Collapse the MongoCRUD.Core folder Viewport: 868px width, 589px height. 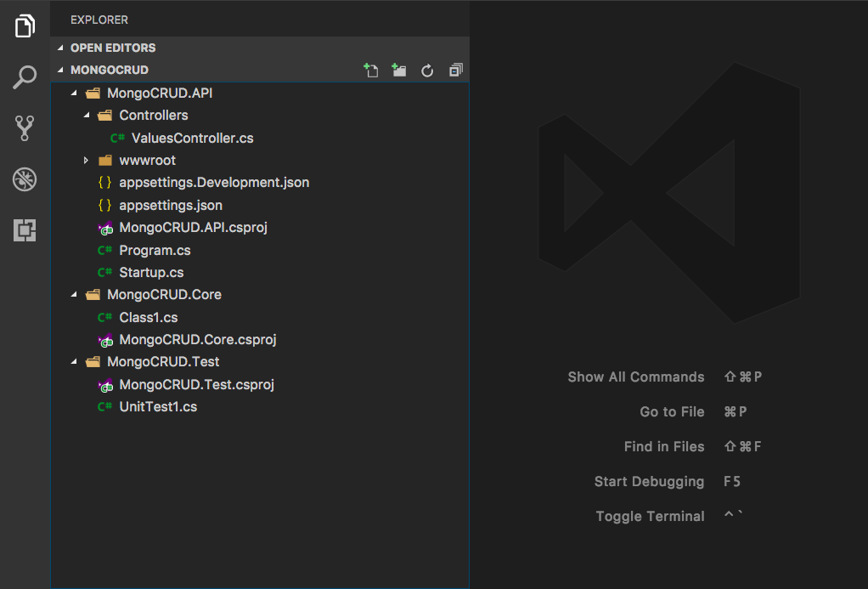(x=74, y=295)
